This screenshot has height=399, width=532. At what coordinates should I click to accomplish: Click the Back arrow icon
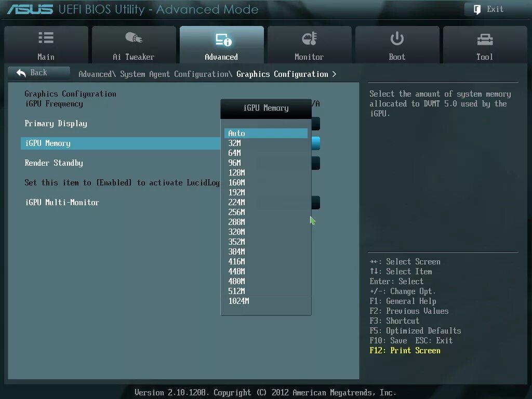(x=21, y=73)
